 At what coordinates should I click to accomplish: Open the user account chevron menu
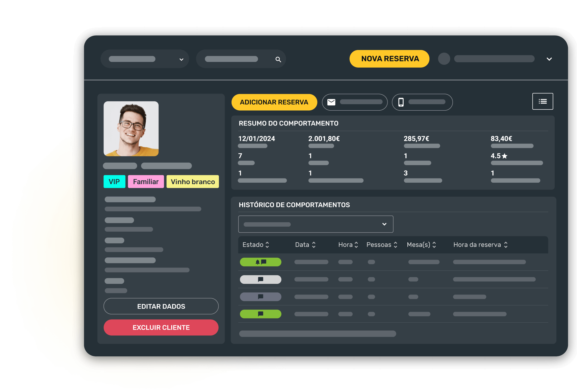[x=549, y=59]
